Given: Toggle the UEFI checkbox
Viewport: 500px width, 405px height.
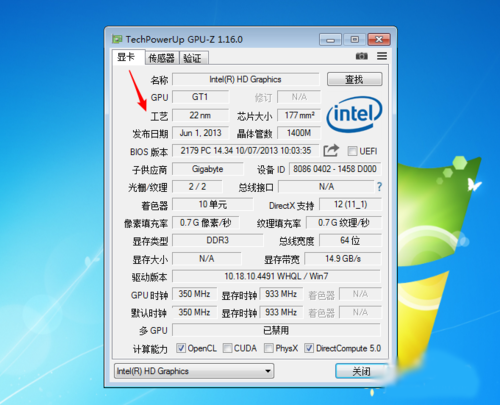Looking at the screenshot, I should [x=352, y=151].
